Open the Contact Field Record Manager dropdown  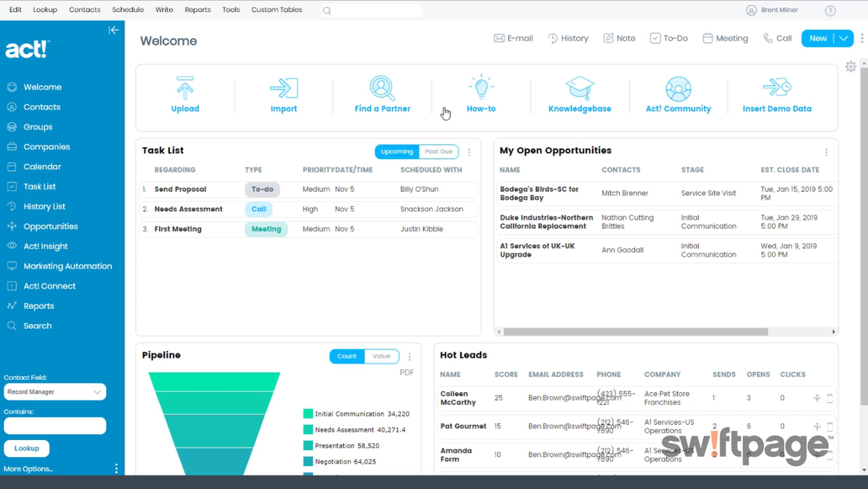click(x=55, y=392)
